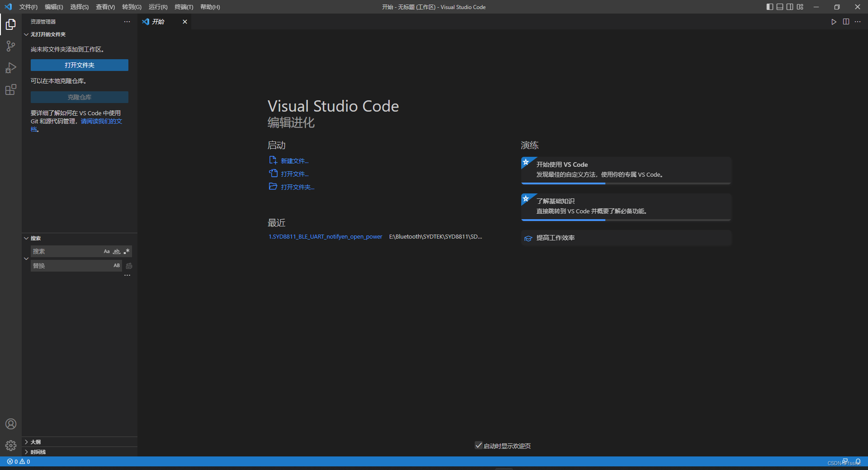Click the star badge on 了解基础知识
The height and width of the screenshot is (470, 868).
(x=526, y=198)
